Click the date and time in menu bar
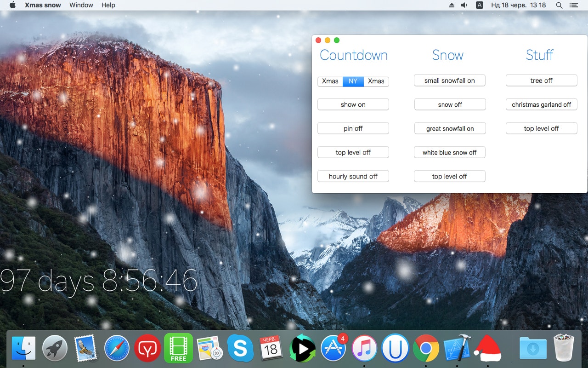588x368 pixels. pos(518,5)
